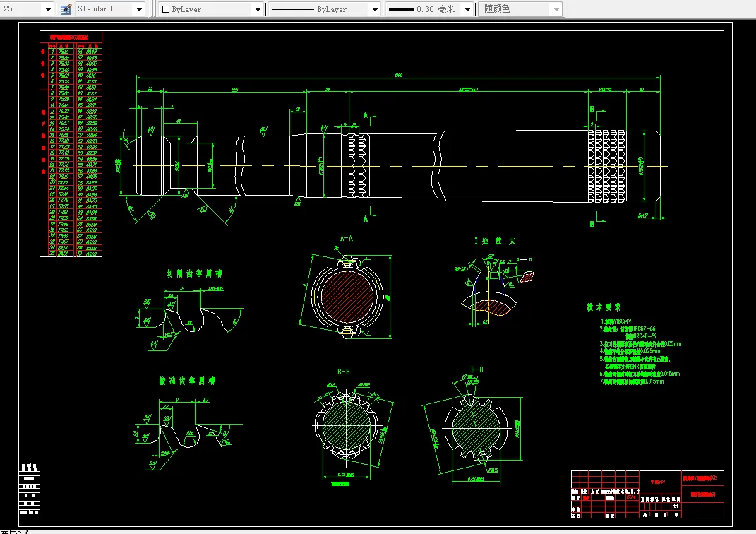Open the ByLayer color control dropdown
The image size is (756, 534).
click(212, 9)
